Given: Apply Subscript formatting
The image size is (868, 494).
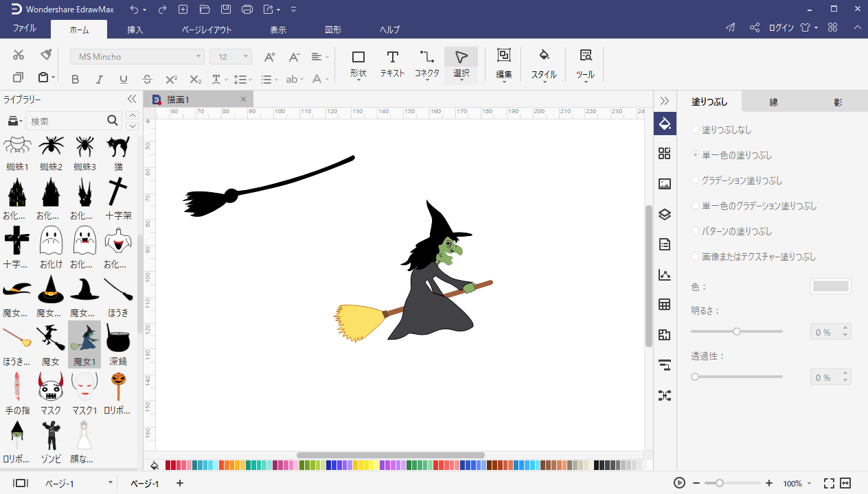Looking at the screenshot, I should [x=196, y=80].
